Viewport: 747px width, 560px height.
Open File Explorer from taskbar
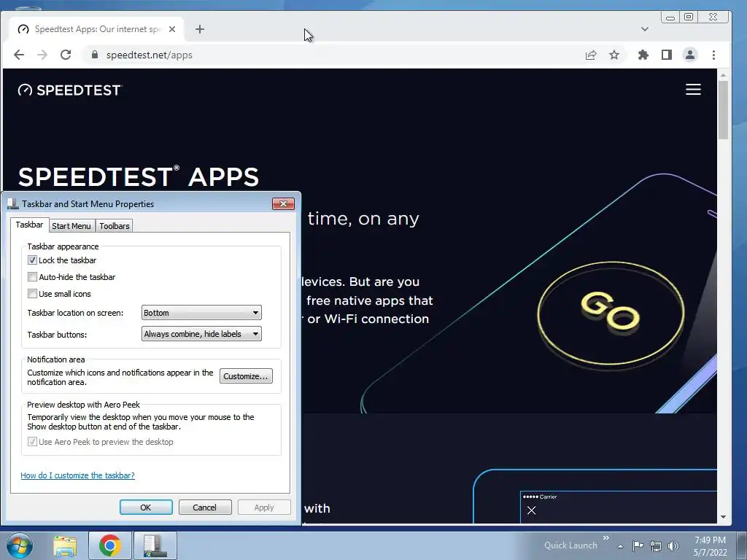click(x=65, y=545)
